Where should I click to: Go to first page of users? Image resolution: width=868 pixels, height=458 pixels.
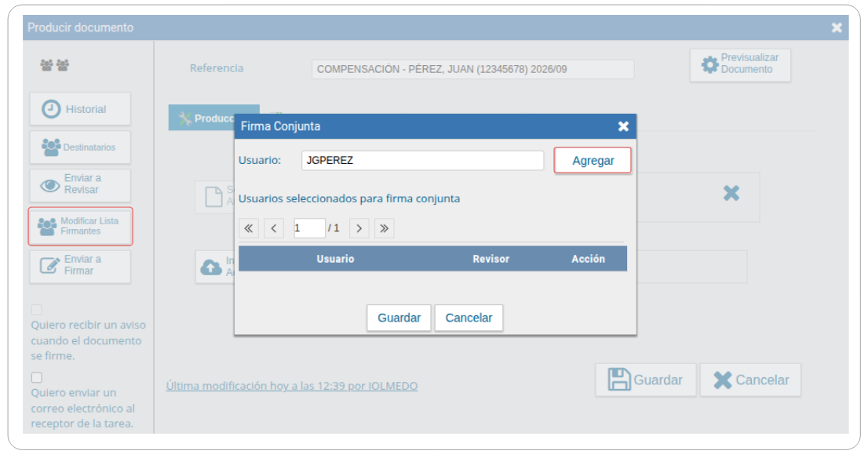point(249,228)
